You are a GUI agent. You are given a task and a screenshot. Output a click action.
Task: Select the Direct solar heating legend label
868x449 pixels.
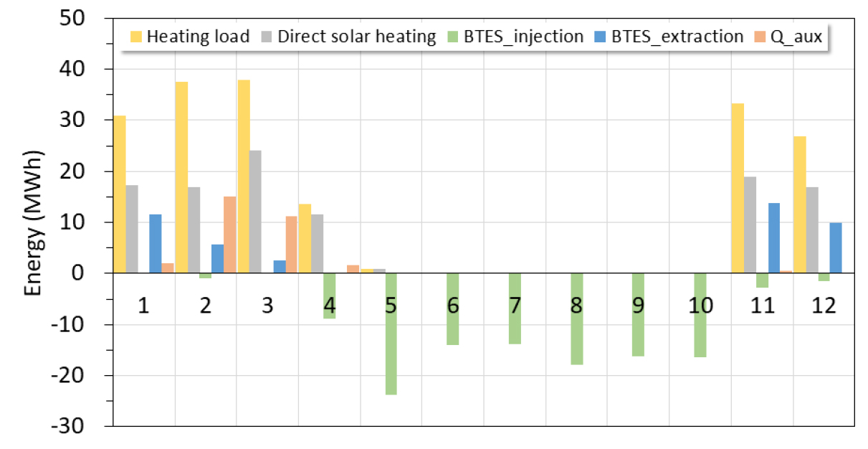click(x=356, y=37)
